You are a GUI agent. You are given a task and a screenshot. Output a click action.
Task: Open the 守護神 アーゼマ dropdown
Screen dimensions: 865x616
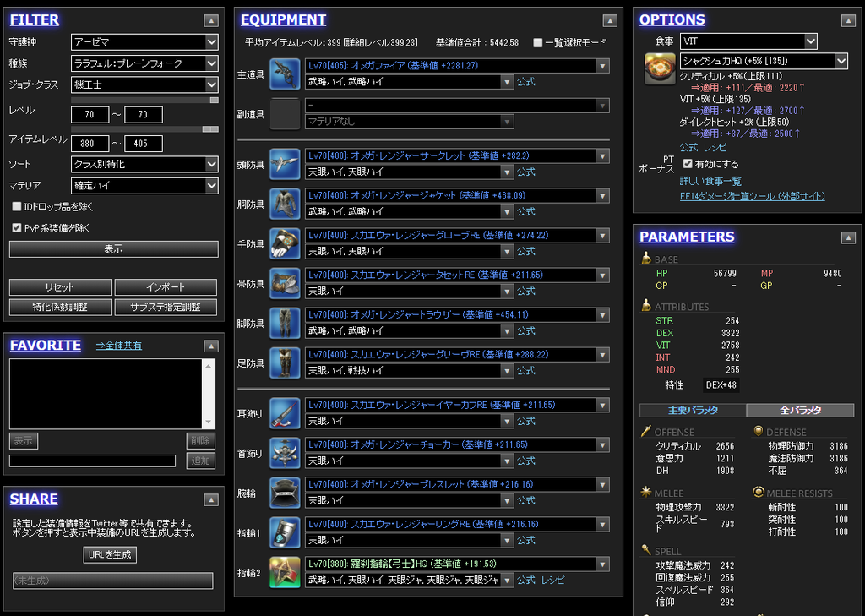[144, 42]
